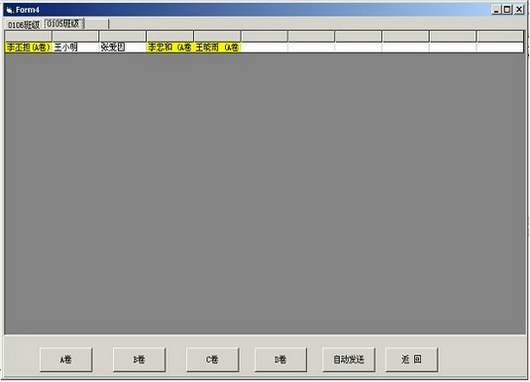Assign paper with the B卷 button
The height and width of the screenshot is (382, 530).
tap(139, 360)
